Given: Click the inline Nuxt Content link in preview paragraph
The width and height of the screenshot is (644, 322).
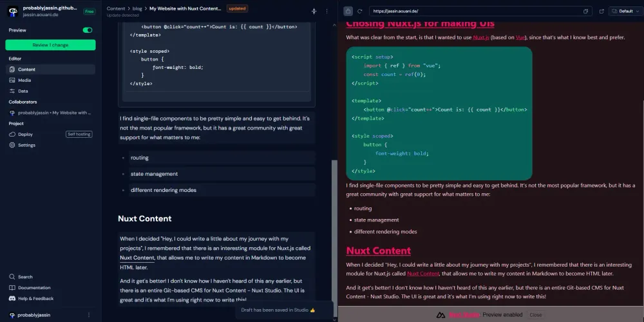Looking at the screenshot, I should (423, 274).
